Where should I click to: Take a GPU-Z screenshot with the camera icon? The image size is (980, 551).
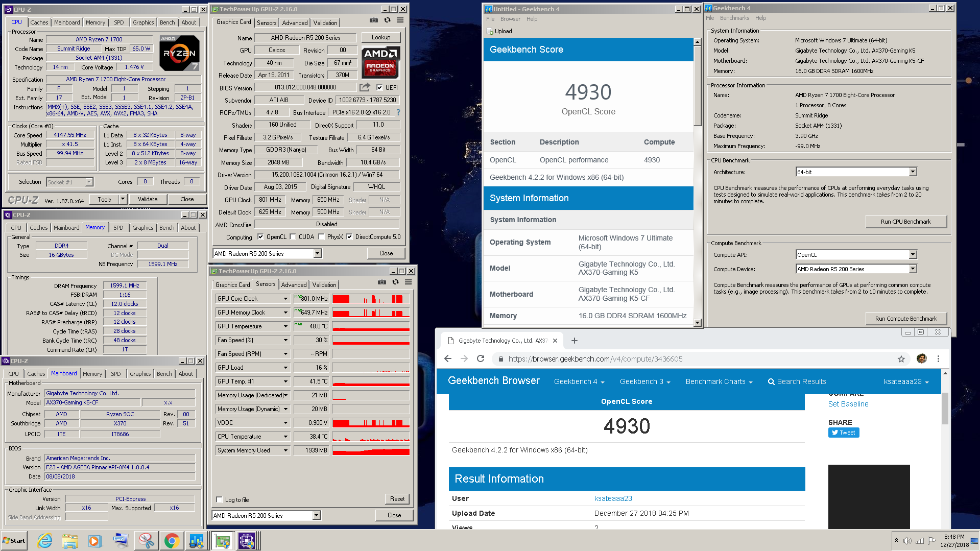pyautogui.click(x=374, y=20)
